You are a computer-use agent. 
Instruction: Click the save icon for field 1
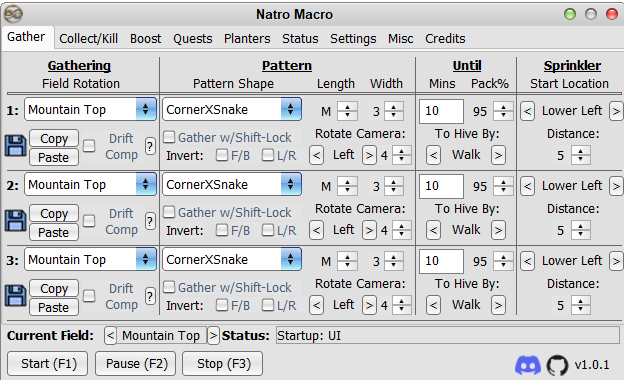coord(16,146)
